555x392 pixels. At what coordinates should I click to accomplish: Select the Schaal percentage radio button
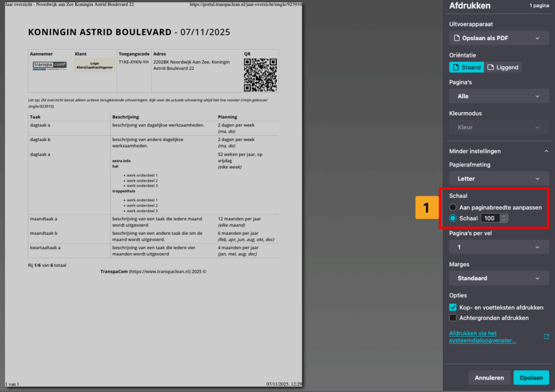453,218
